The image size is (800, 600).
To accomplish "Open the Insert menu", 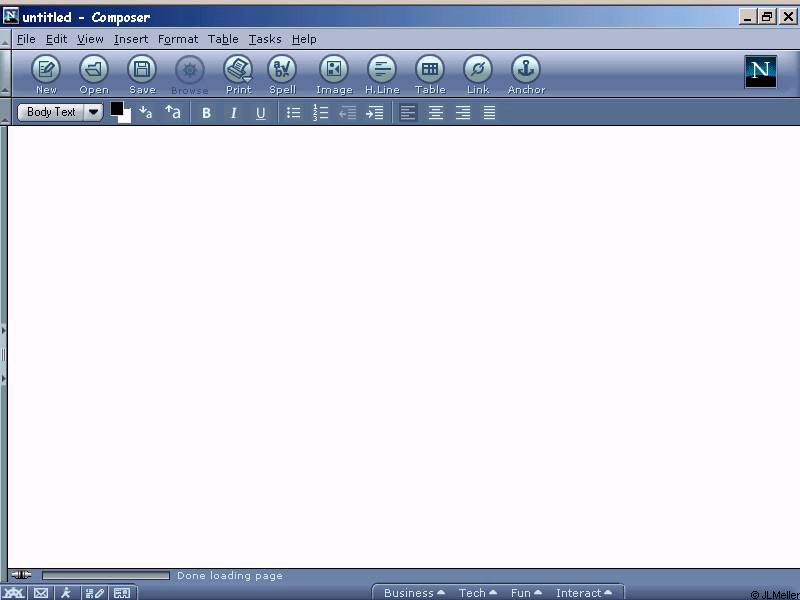I will pos(131,39).
